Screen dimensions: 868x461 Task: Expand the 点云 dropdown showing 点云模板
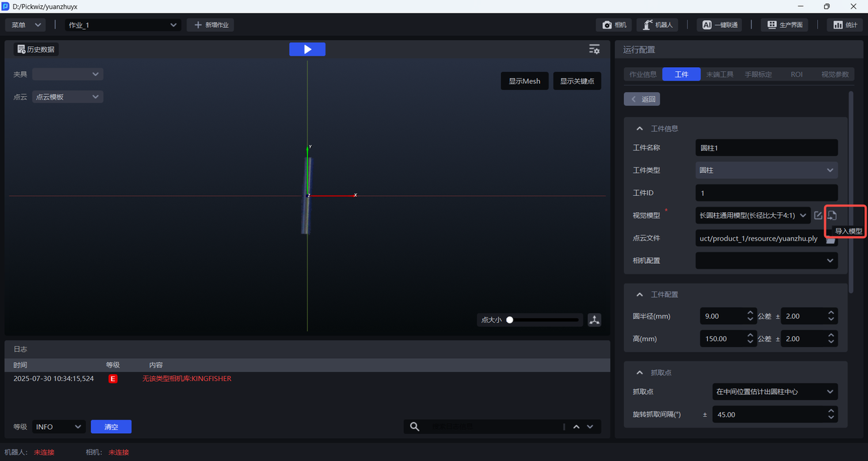68,97
